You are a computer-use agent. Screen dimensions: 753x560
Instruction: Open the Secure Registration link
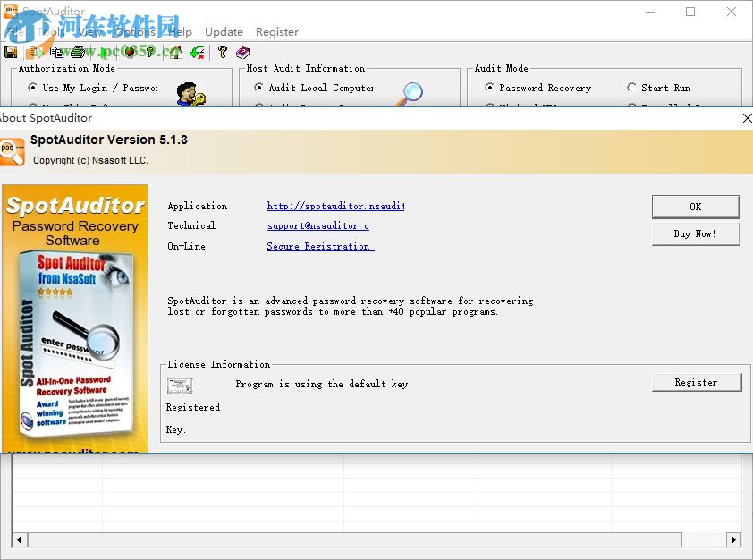(319, 246)
